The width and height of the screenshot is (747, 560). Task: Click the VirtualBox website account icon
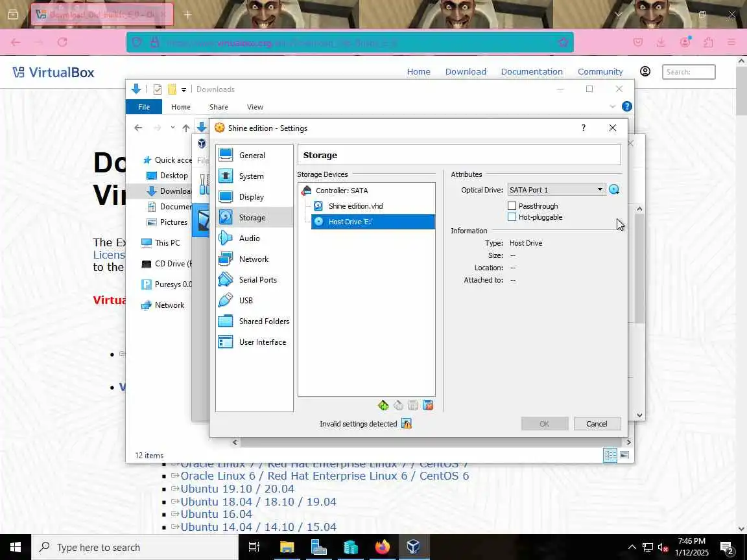click(x=645, y=71)
